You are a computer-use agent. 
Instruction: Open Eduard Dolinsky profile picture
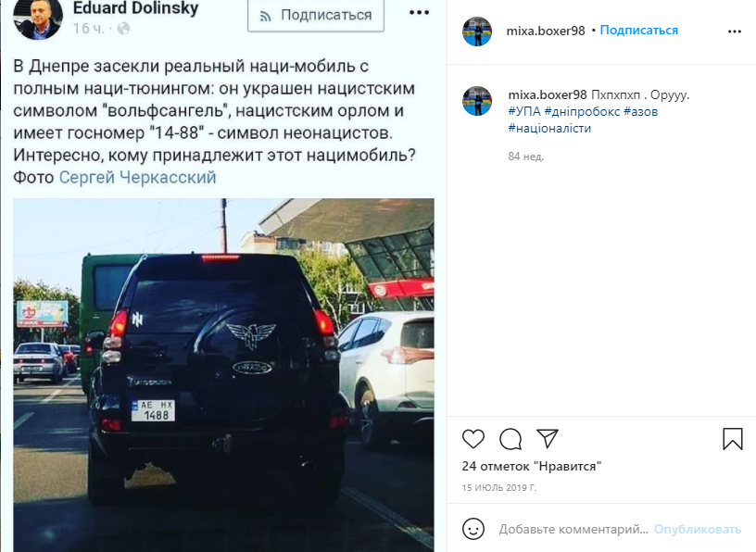tap(38, 17)
